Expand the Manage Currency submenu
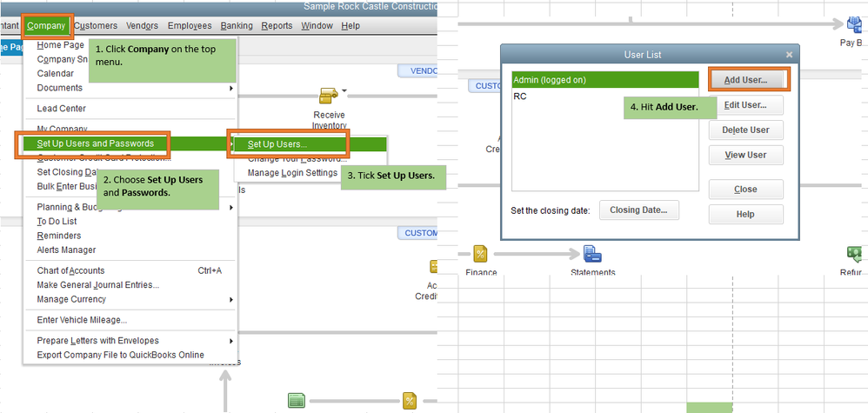This screenshot has width=868, height=413. 130,299
